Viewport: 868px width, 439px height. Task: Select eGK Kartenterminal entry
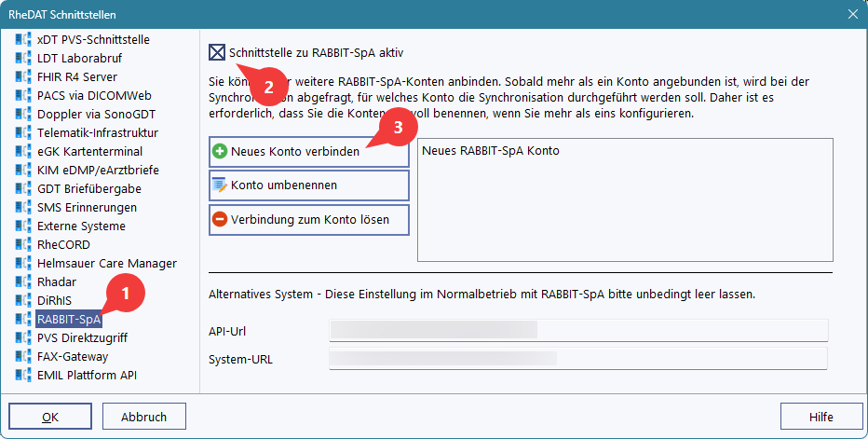tap(89, 151)
